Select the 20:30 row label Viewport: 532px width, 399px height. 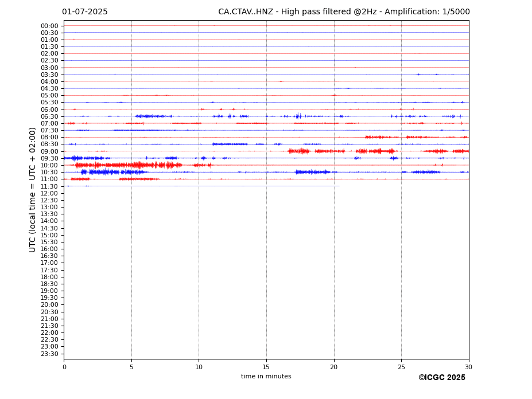click(49, 312)
